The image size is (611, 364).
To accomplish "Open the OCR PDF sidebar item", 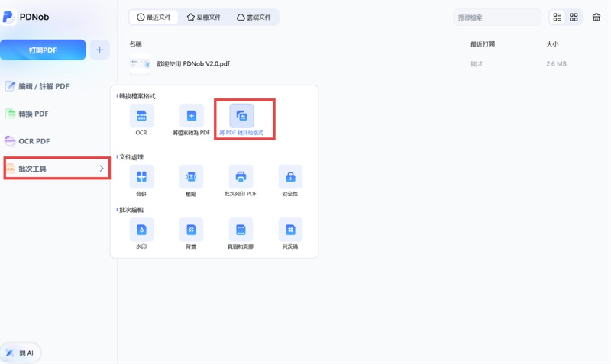I will 27,141.
